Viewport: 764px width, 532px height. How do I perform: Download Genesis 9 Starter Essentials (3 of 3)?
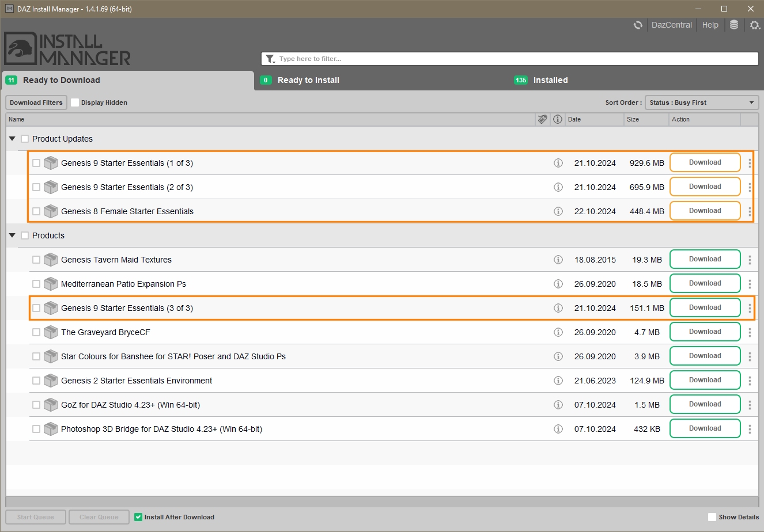coord(705,307)
